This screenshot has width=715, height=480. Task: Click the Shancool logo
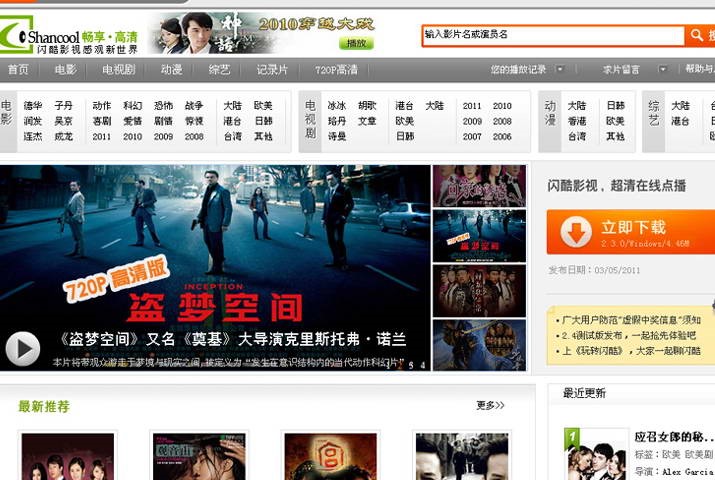pyautogui.click(x=68, y=35)
